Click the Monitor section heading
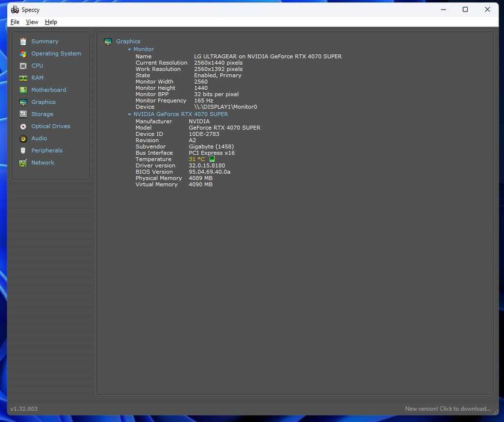The height and width of the screenshot is (422, 504). coord(144,49)
